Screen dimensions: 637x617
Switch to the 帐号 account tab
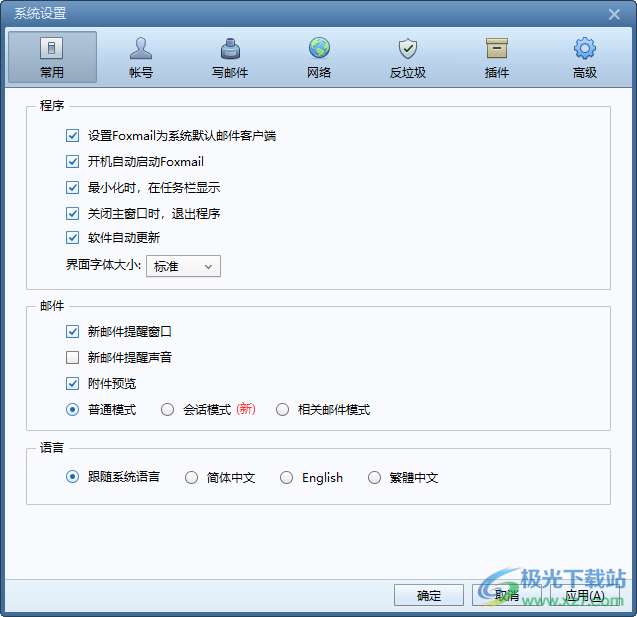point(141,57)
